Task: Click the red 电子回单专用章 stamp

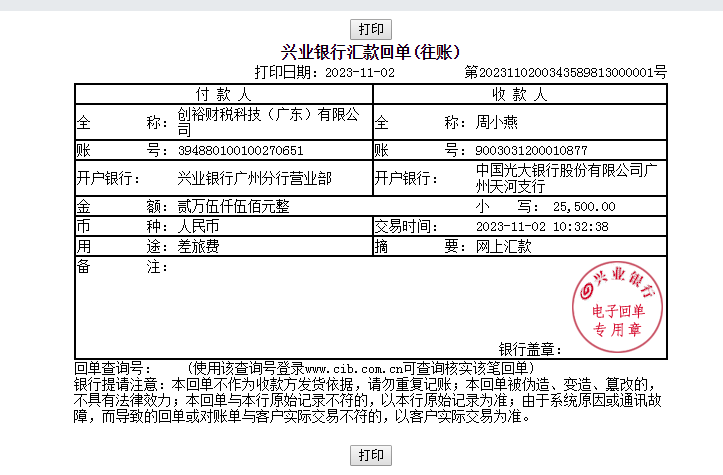Action: click(x=617, y=307)
